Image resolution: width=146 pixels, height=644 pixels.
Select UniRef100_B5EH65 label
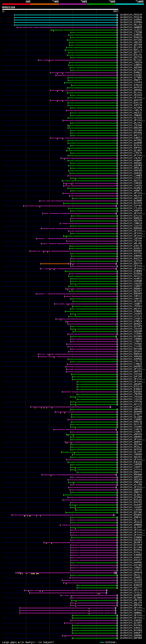[131, 294]
